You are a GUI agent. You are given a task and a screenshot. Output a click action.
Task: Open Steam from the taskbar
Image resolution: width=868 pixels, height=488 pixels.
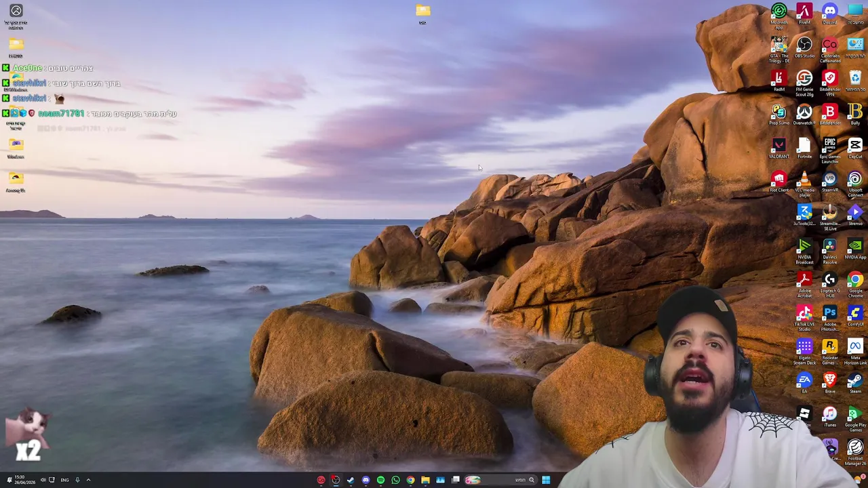351,480
